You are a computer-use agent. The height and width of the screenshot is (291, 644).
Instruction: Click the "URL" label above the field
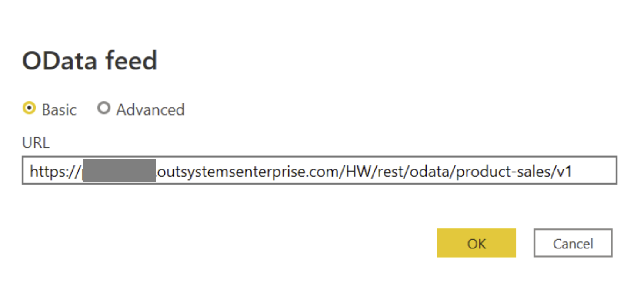(36, 143)
